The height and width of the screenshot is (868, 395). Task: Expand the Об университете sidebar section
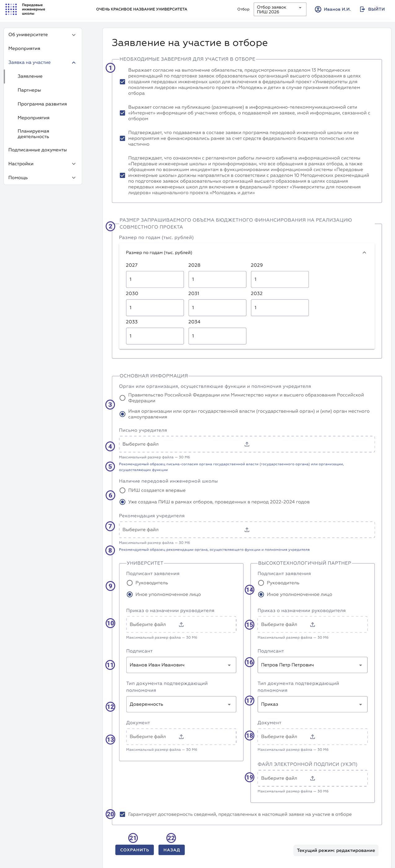coord(42,35)
